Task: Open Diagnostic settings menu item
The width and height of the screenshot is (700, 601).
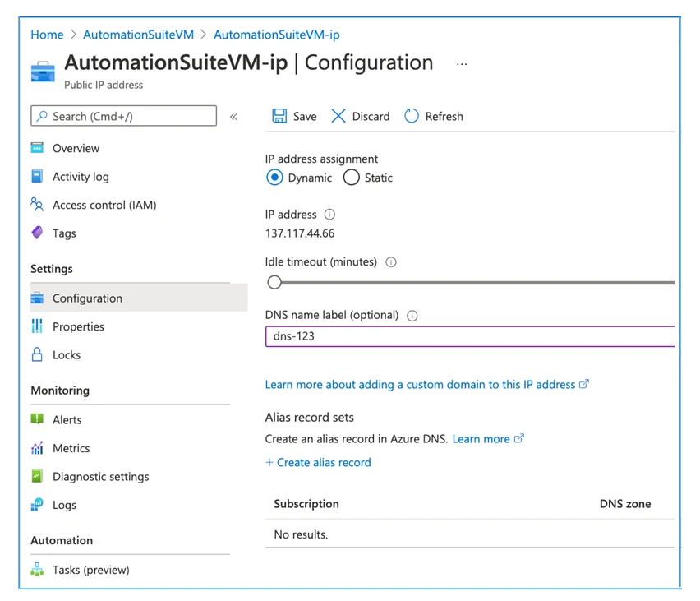Action: [101, 476]
